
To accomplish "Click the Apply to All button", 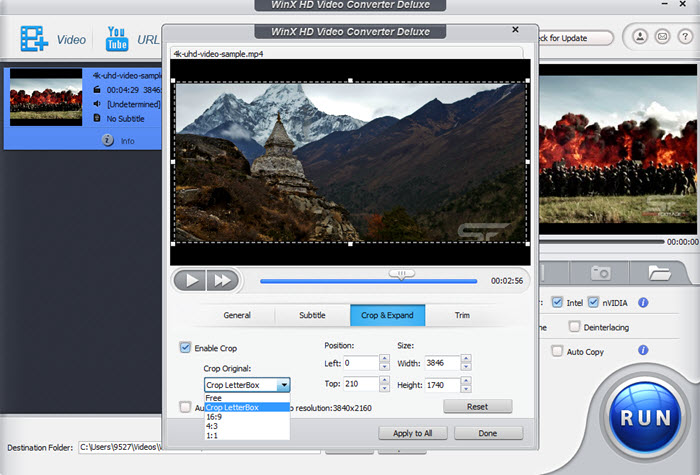I will 412,433.
